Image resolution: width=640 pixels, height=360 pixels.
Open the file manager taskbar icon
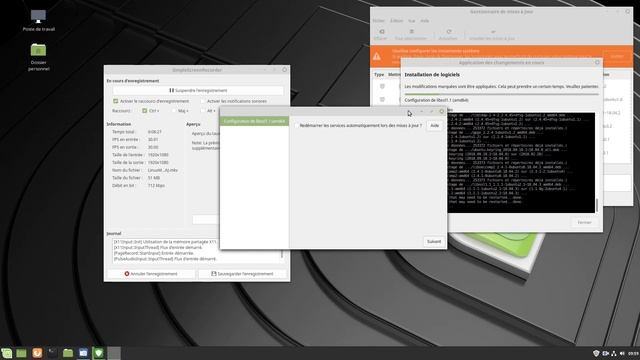coord(68,353)
